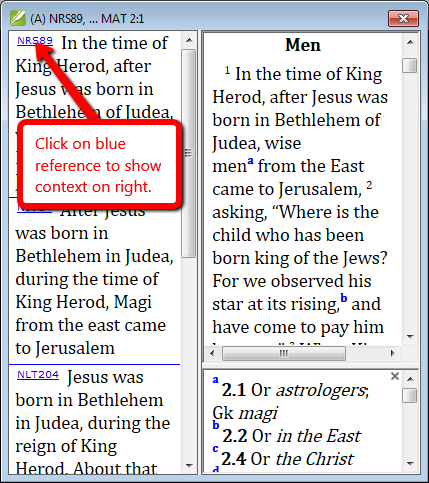This screenshot has width=429, height=483.
Task: Click context pane horizontal scroll right arrow
Action: pos(393,353)
